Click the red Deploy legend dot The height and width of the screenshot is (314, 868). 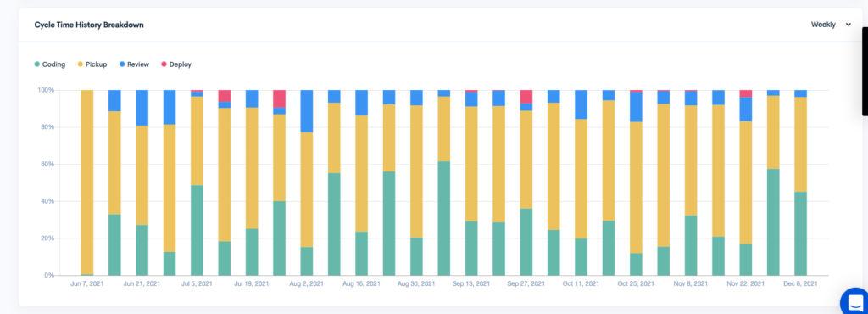click(164, 64)
